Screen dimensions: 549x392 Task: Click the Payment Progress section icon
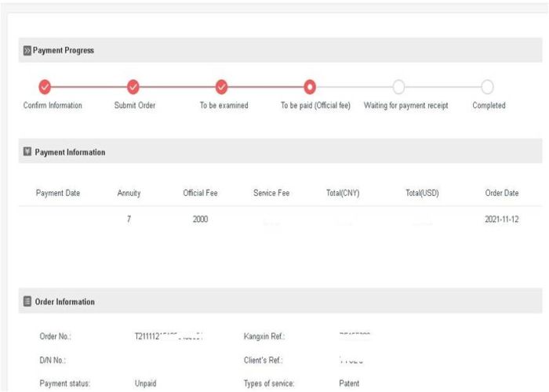pyautogui.click(x=27, y=50)
